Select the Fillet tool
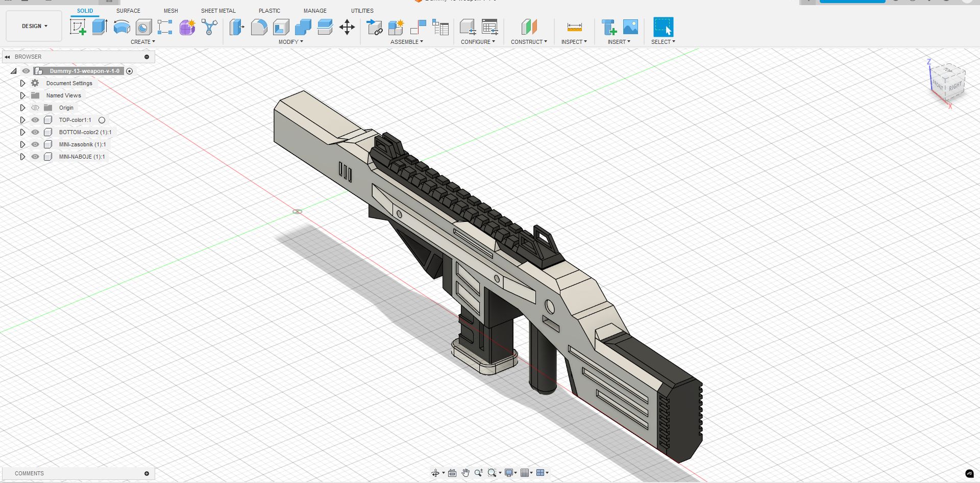The width and height of the screenshot is (980, 483). coord(259,27)
